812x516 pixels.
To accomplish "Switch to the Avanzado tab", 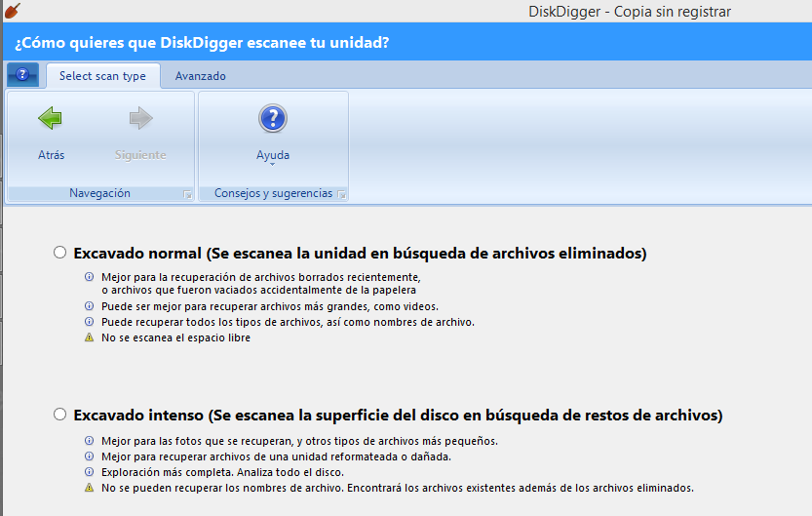I will (x=201, y=76).
